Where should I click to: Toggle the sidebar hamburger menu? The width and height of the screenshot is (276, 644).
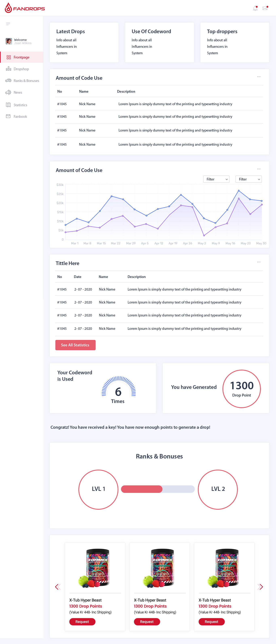coord(8,24)
